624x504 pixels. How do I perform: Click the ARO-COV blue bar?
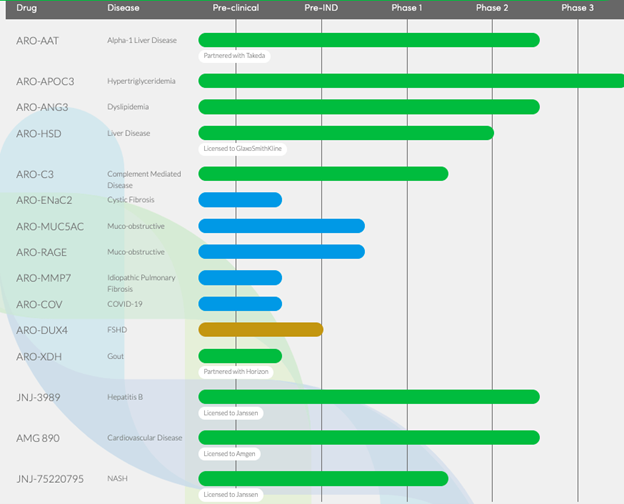tap(240, 304)
